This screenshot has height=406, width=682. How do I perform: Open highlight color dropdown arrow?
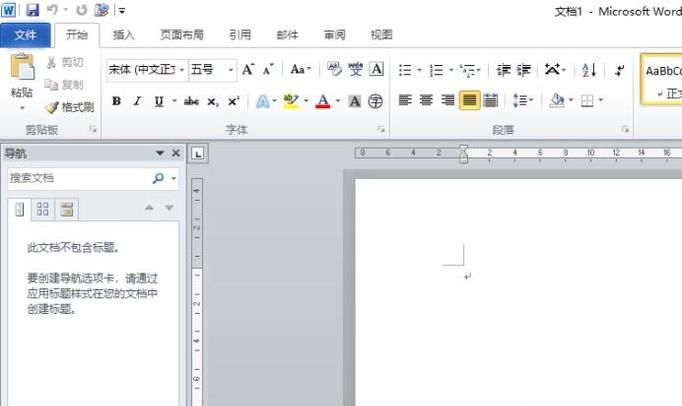(306, 101)
